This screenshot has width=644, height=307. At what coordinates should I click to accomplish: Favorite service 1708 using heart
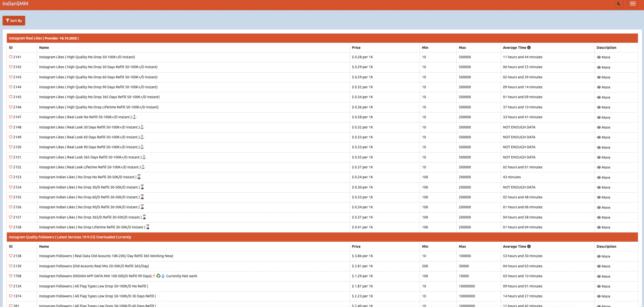coord(11,276)
